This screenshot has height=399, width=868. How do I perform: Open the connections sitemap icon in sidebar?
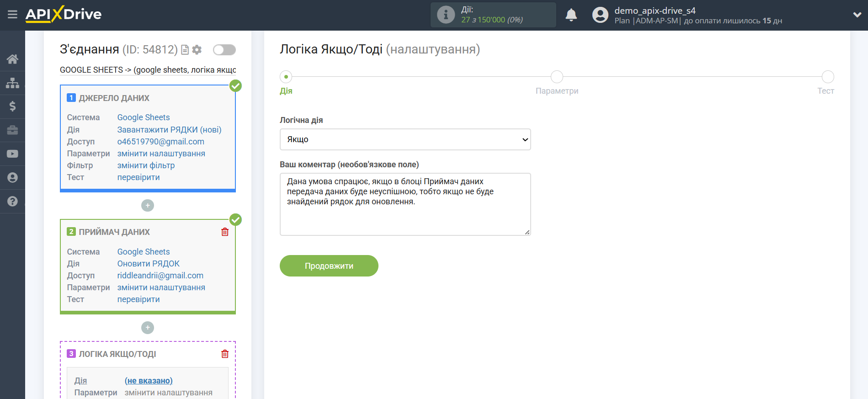pos(12,83)
